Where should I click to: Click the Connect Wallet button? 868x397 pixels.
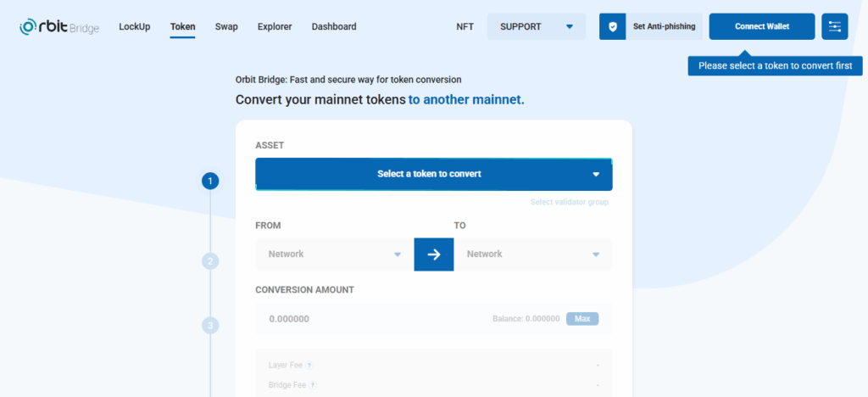pyautogui.click(x=762, y=26)
